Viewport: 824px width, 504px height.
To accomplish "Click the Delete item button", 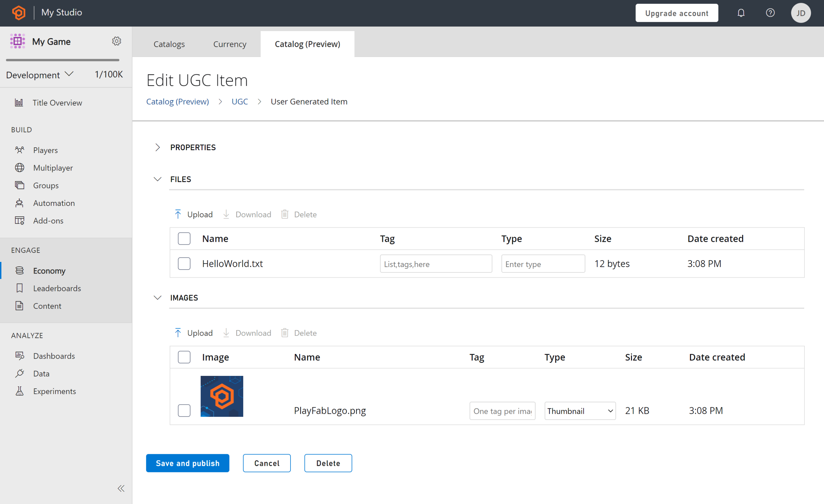I will point(328,463).
